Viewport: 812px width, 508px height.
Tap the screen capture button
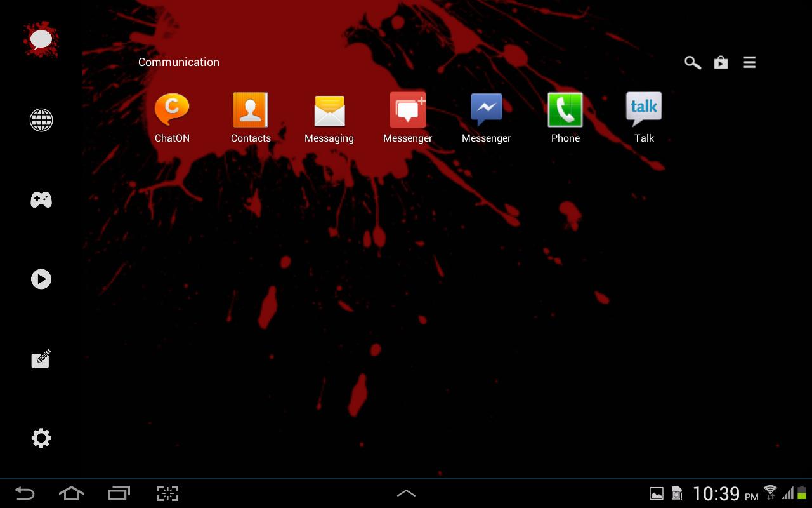(x=167, y=493)
